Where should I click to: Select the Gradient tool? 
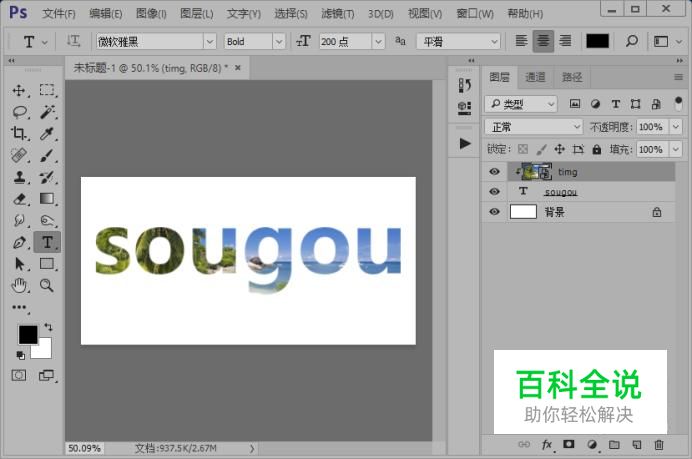click(x=47, y=199)
